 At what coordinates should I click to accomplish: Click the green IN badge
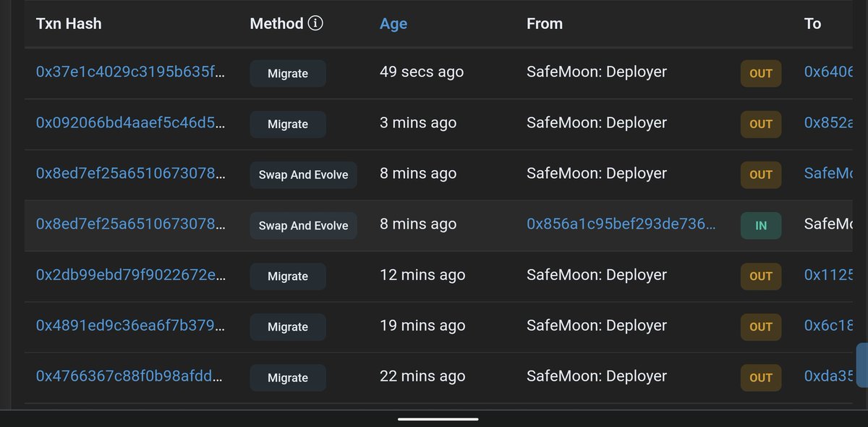coord(761,226)
